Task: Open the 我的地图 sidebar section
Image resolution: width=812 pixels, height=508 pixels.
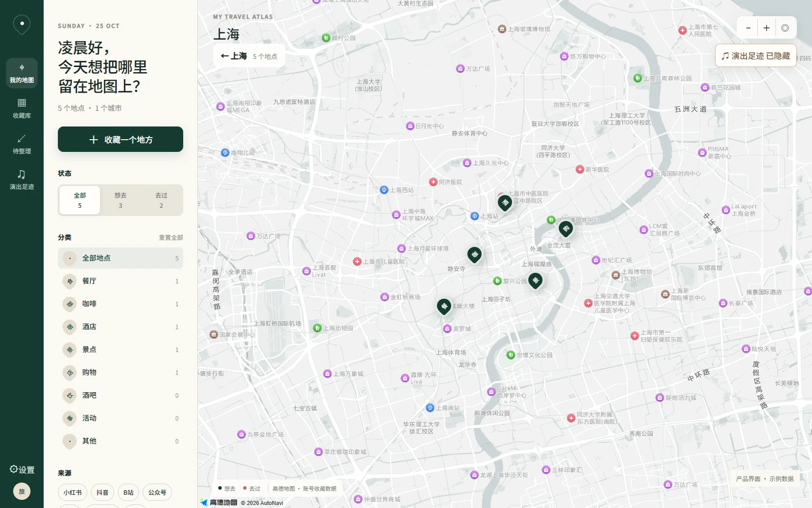Action: click(22, 73)
